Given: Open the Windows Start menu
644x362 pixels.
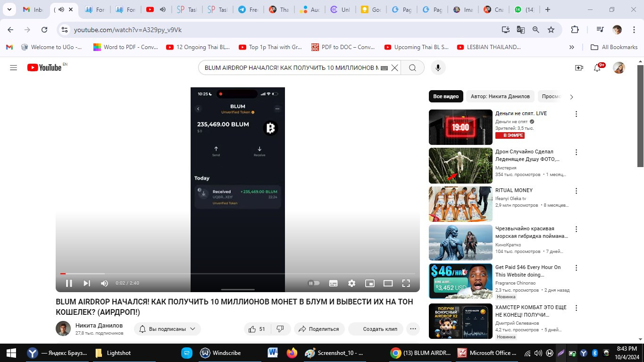Looking at the screenshot, I should pos(11,353).
